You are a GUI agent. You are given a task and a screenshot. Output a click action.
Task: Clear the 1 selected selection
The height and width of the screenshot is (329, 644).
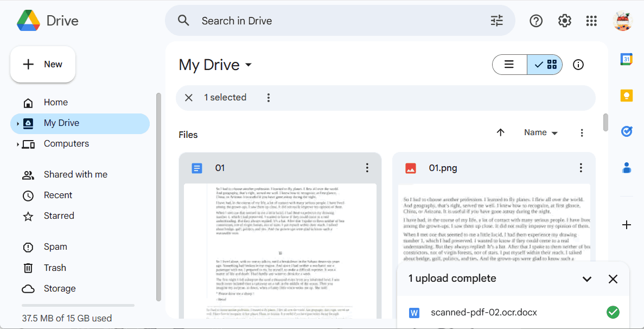click(189, 98)
